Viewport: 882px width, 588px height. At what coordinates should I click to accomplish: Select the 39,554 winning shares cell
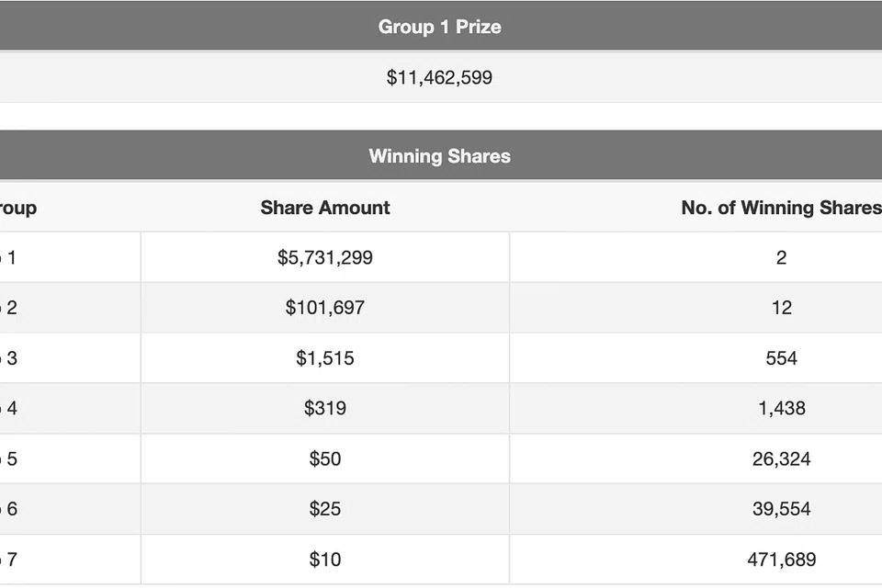781,509
